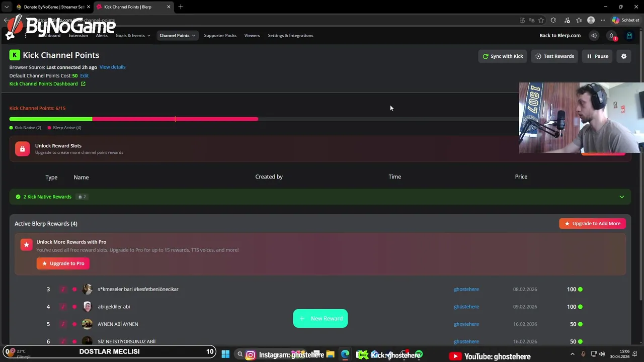This screenshot has height=362, width=644.
Task: Click the taskbar search magnifier
Action: click(240, 354)
